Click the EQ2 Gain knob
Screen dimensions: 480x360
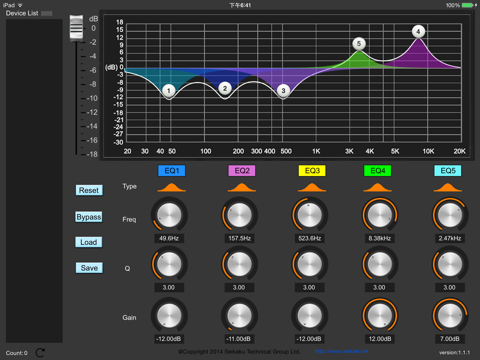click(x=239, y=315)
